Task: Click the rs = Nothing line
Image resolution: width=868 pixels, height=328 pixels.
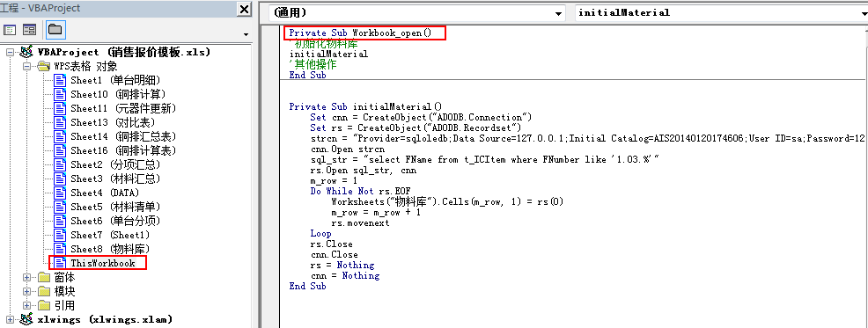Action: click(x=342, y=265)
